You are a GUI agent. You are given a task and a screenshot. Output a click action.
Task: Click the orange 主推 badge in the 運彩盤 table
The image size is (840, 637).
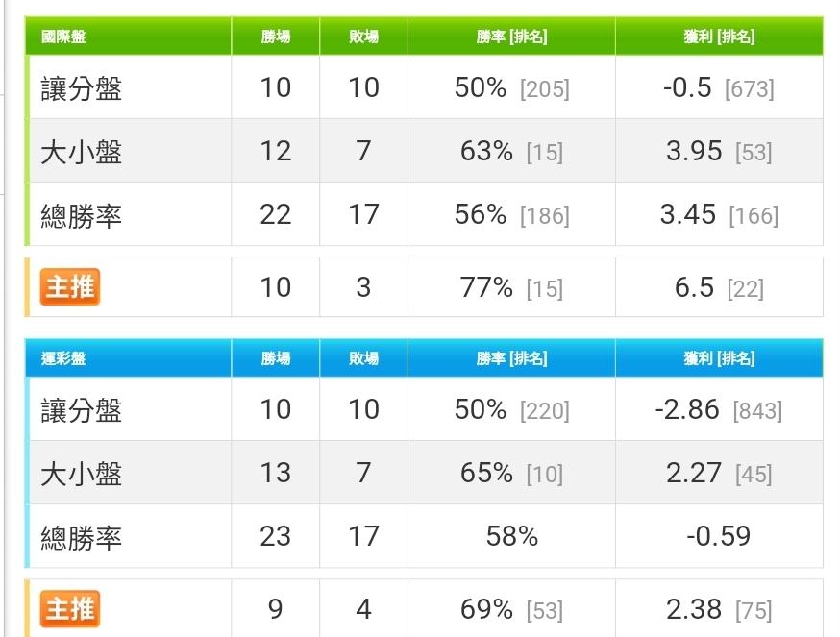pyautogui.click(x=69, y=608)
